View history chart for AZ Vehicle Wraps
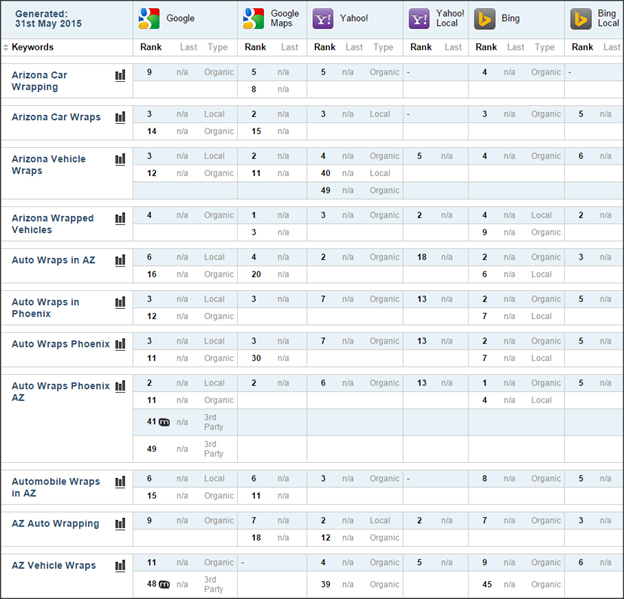 (121, 566)
